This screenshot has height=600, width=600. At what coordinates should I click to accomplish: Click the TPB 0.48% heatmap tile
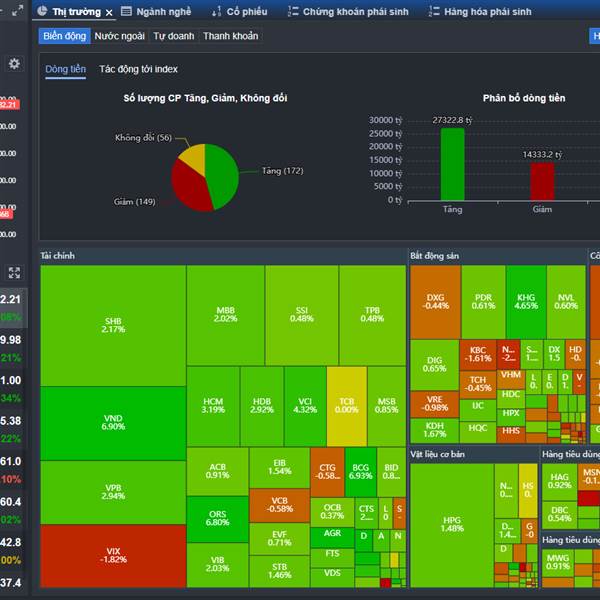click(x=372, y=315)
